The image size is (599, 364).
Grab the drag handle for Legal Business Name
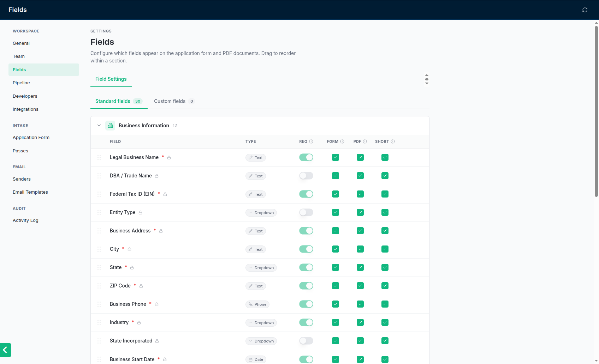(99, 157)
